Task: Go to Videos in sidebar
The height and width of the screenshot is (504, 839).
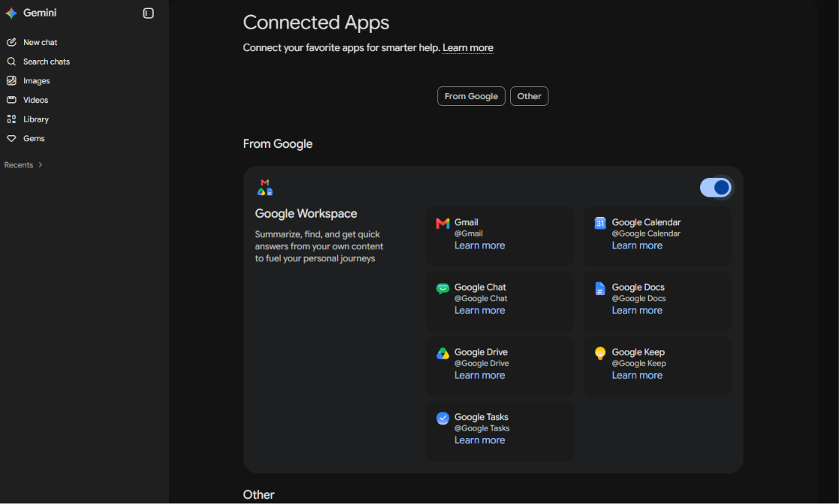Action: click(36, 100)
